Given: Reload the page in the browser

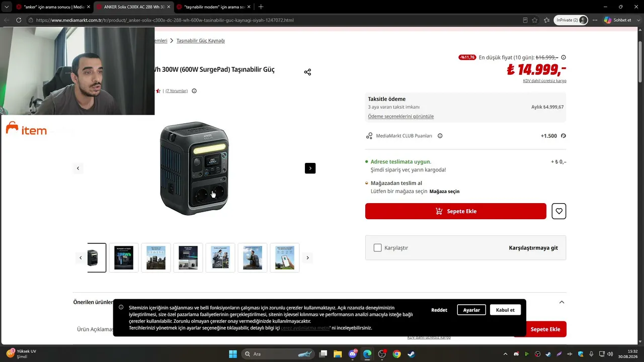Looking at the screenshot, I should (x=19, y=20).
